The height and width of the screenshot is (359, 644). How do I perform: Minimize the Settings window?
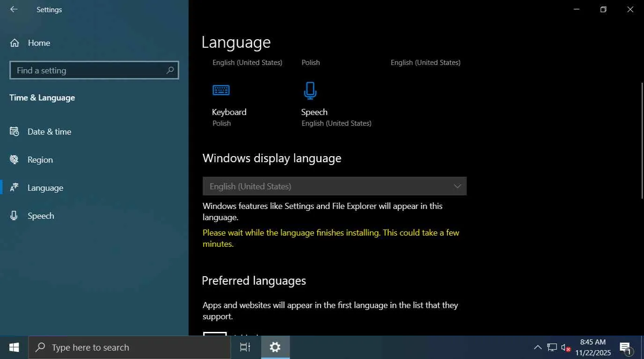point(577,9)
